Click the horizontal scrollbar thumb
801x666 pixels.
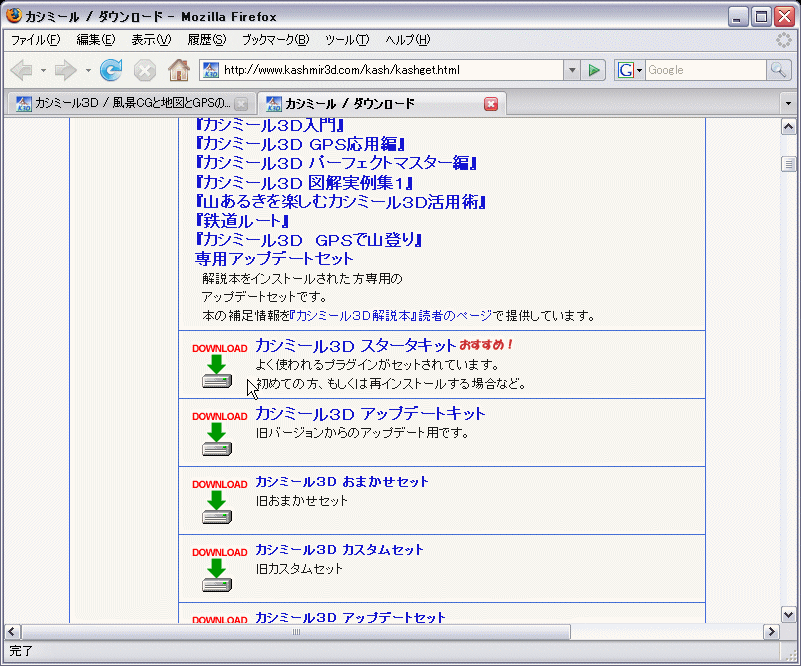click(x=296, y=632)
